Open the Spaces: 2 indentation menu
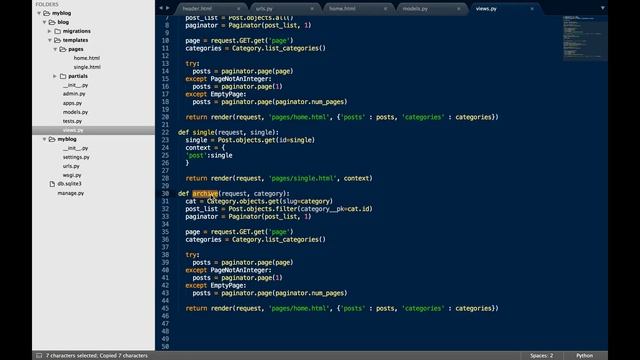640x360 pixels. point(542,356)
